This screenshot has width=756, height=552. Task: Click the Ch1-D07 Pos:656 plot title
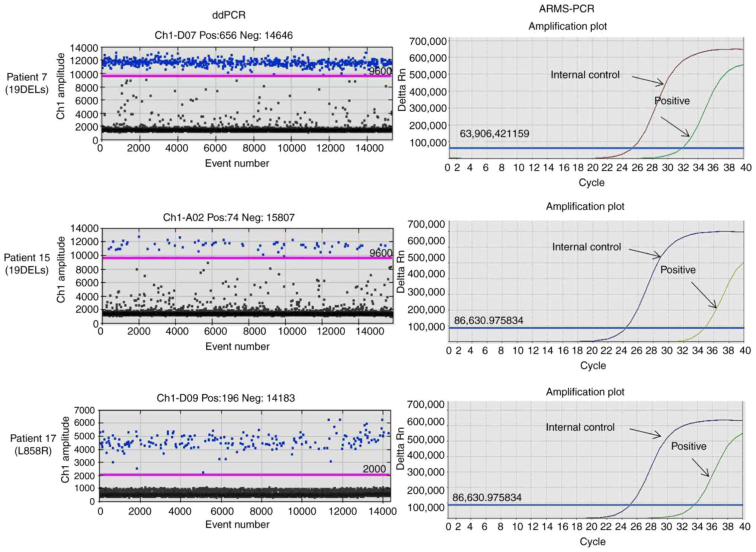point(224,35)
